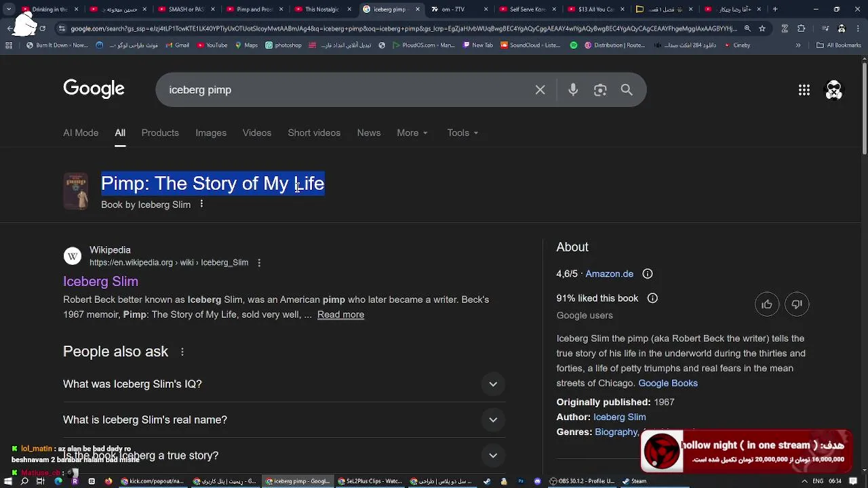Select the Videos tab
868x488 pixels.
pos(257,133)
